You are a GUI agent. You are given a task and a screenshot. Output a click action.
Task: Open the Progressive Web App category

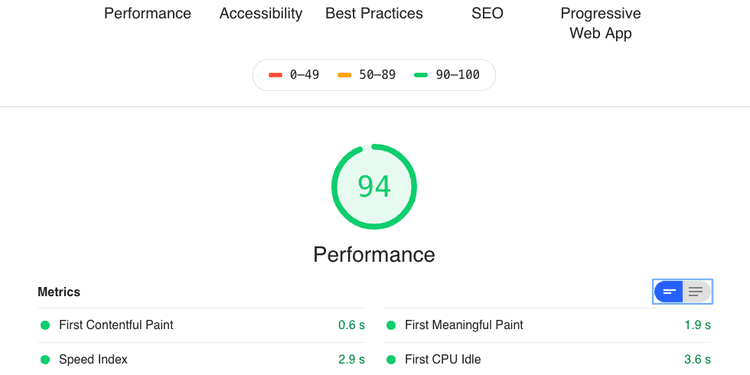pyautogui.click(x=600, y=23)
